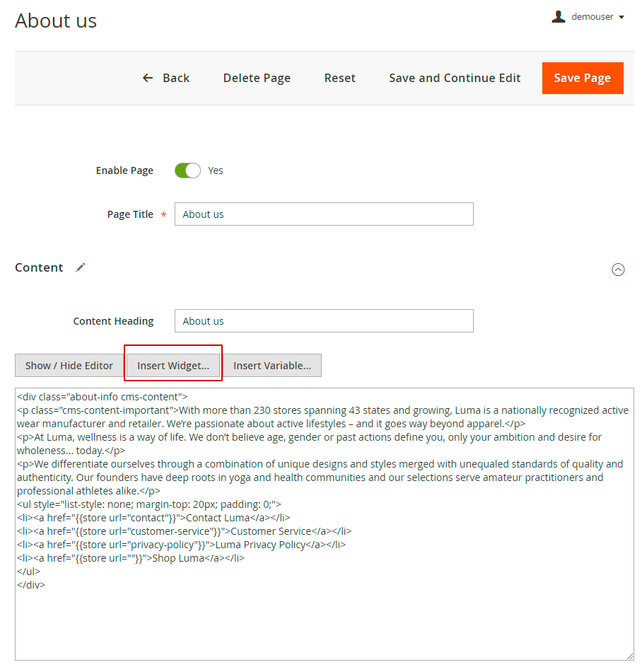Focus the Content Heading text field
Screen dimensions: 642x672
[x=324, y=321]
